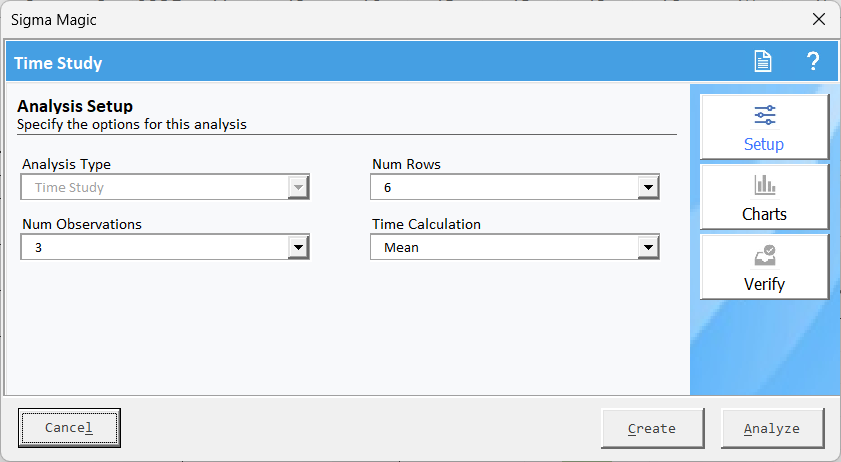The width and height of the screenshot is (841, 462).
Task: Click the Num Observations label
Action: [82, 224]
